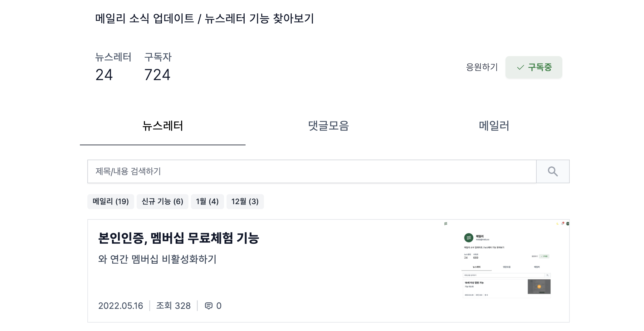Click the view count 조회 328
Image resolution: width=644 pixels, height=331 pixels.
point(173,306)
